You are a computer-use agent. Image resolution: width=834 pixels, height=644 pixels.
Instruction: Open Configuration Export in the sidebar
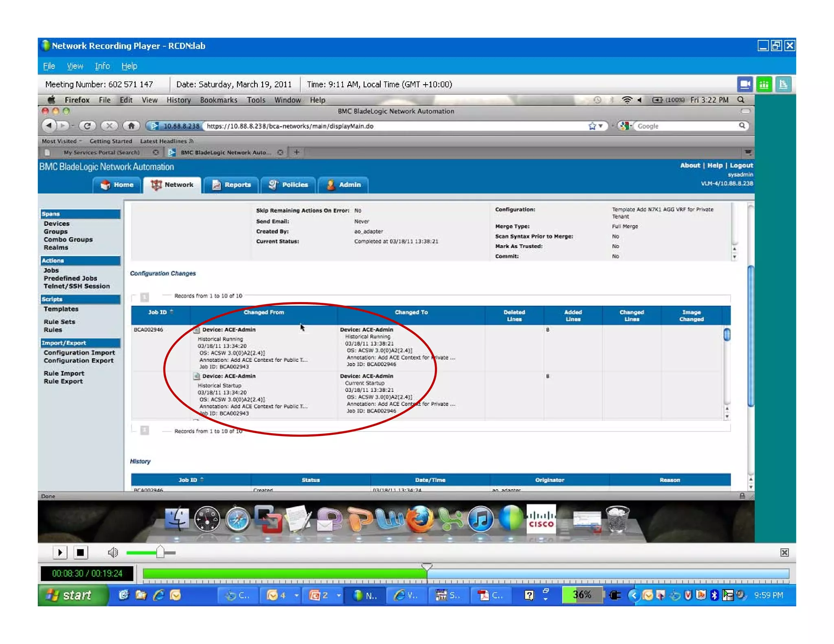[79, 361]
